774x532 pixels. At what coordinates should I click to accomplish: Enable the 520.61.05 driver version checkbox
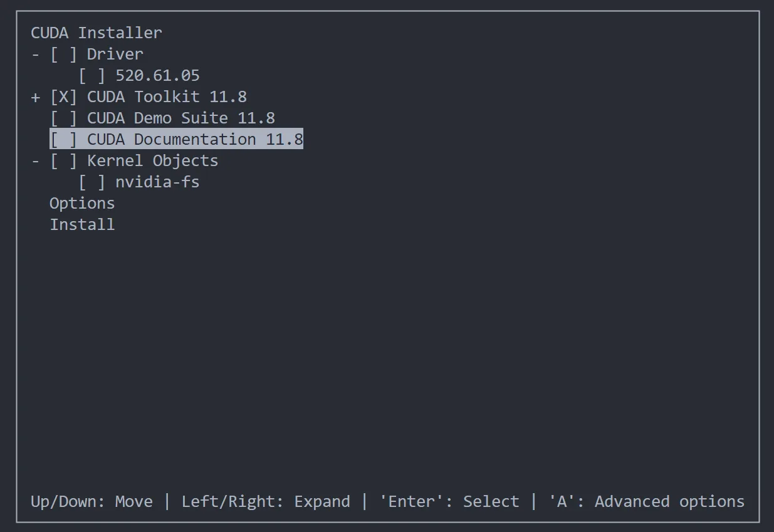tap(92, 76)
